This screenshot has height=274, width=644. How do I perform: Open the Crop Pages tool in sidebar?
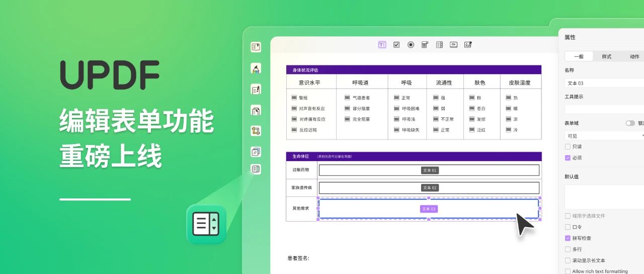(256, 131)
